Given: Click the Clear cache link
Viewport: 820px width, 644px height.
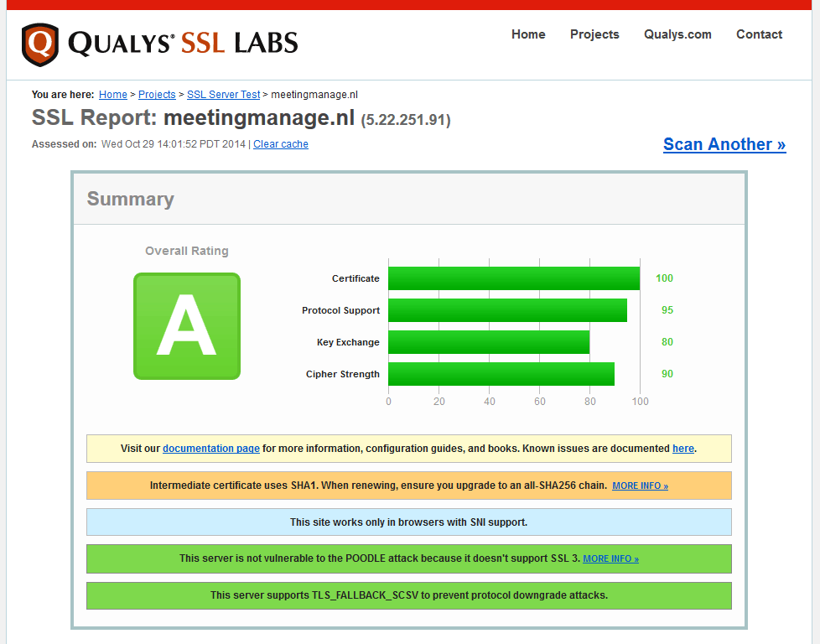Looking at the screenshot, I should 281,144.
